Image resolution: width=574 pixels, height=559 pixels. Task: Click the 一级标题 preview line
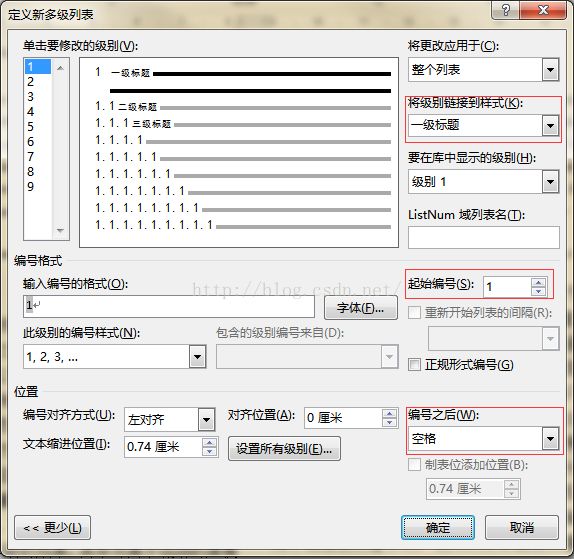243,74
